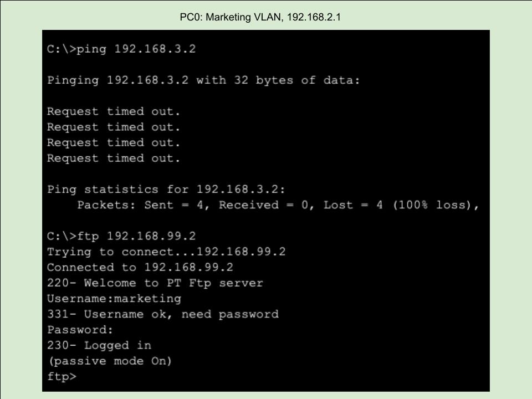Click the '(passive mode On)' line

click(110, 361)
